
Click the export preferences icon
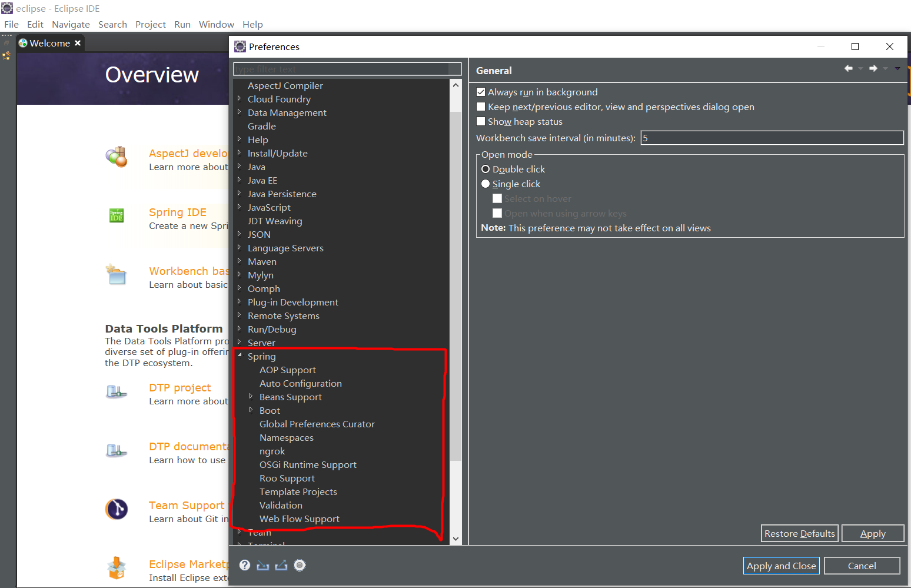[281, 565]
